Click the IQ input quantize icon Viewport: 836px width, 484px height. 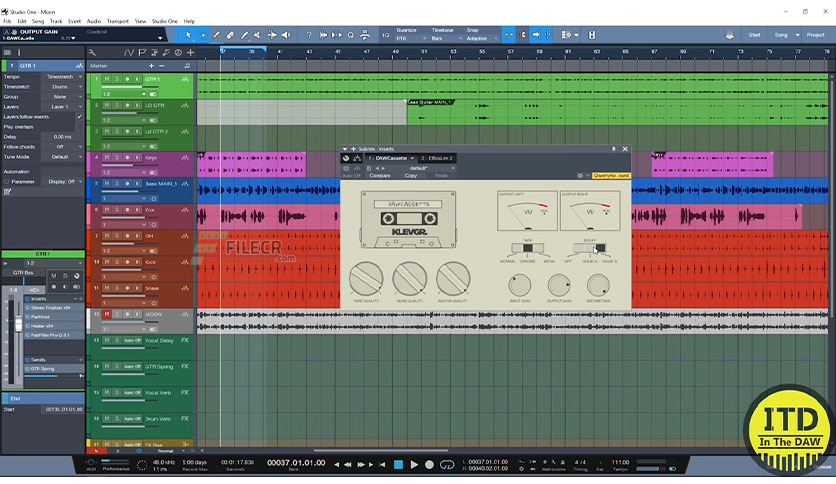coord(385,35)
